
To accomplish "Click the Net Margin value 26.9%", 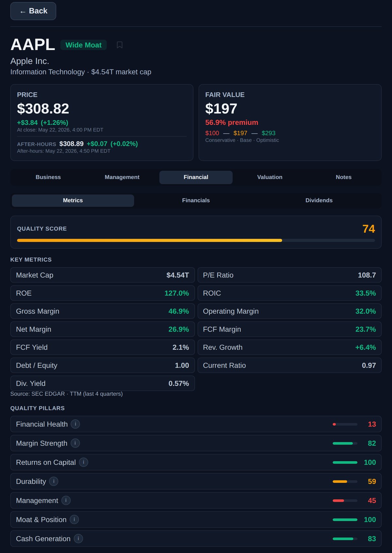I will [x=179, y=329].
